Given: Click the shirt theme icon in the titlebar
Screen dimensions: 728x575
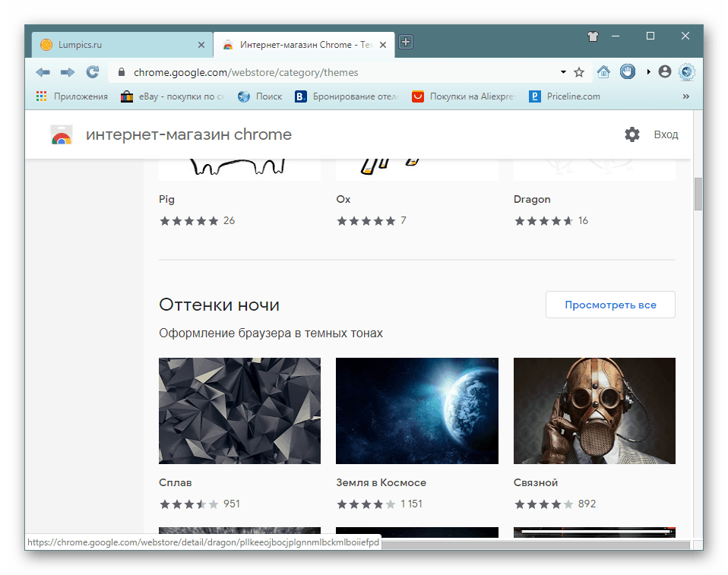Looking at the screenshot, I should click(x=592, y=36).
